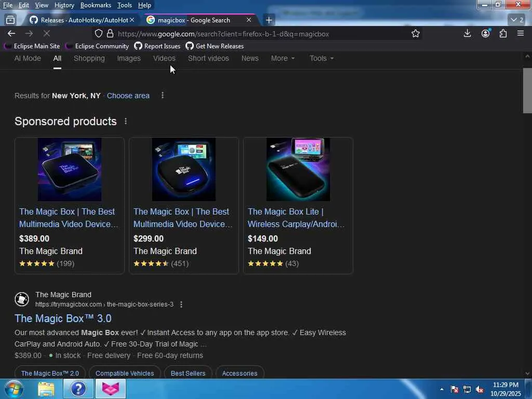Viewport: 532px width, 399px height.
Task: Open the Help question mark app
Action: click(x=78, y=389)
